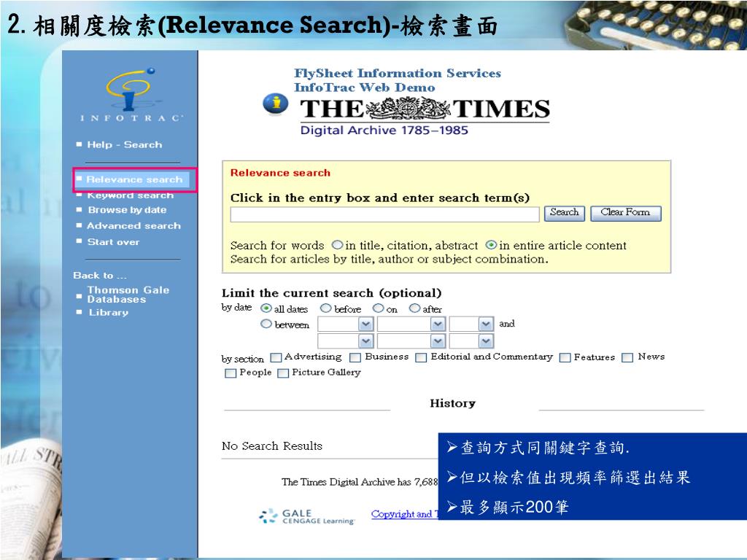This screenshot has width=747, height=560.
Task: Click the Clear Form button
Action: point(625,214)
